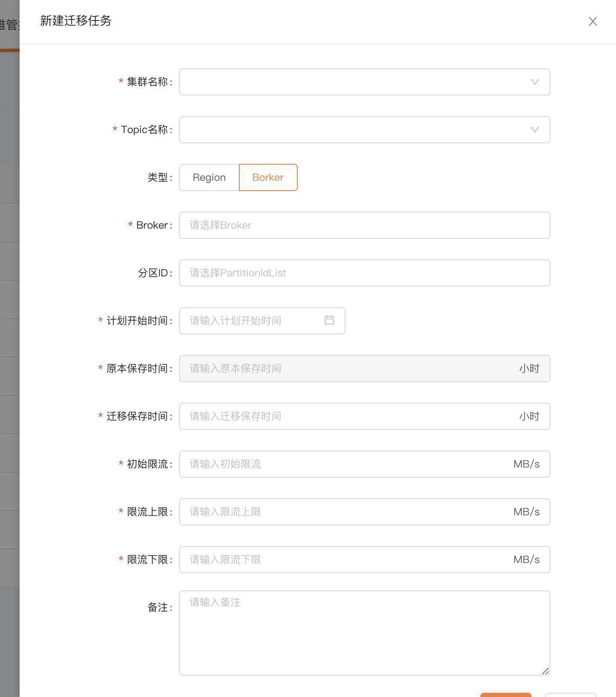616x697 pixels.
Task: Expand the 集群名称 dropdown arrow
Action: pyautogui.click(x=535, y=82)
